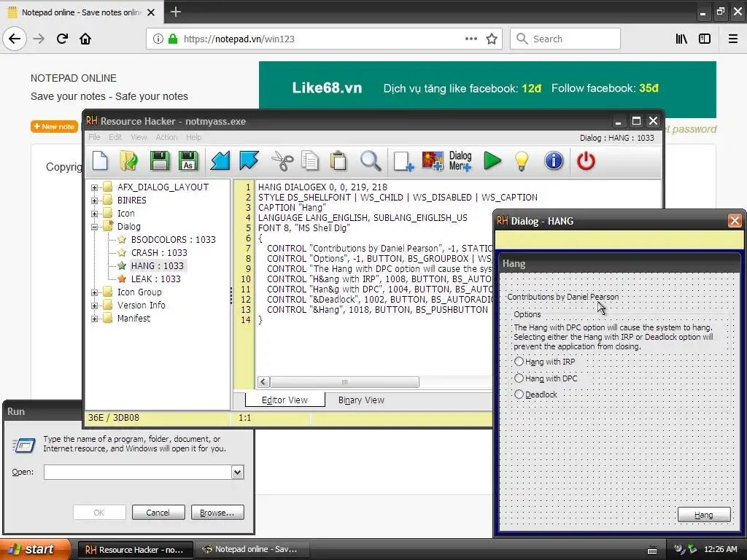Open Run dialog Open dropdown arrow
Image resolution: width=747 pixels, height=560 pixels.
(x=237, y=472)
